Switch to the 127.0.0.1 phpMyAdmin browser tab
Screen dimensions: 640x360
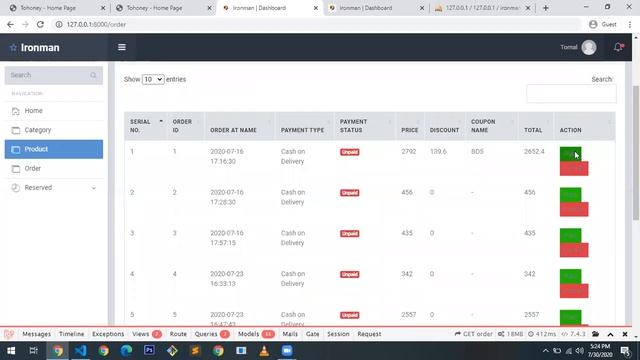tap(481, 8)
